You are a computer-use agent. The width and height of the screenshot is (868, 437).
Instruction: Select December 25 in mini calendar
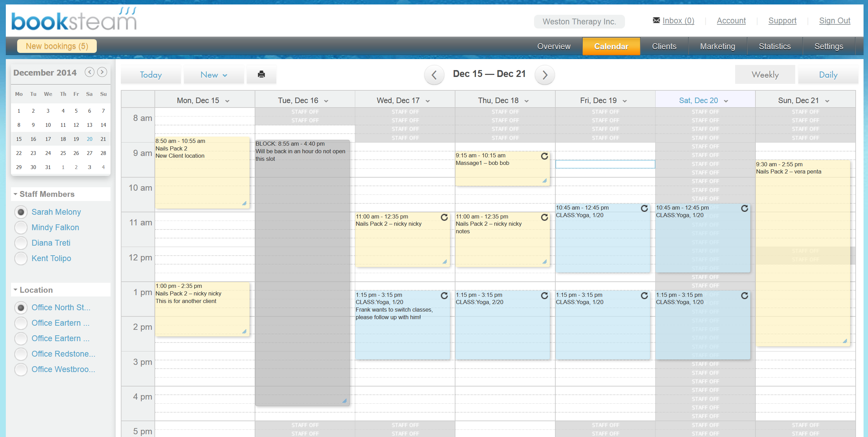click(x=63, y=153)
